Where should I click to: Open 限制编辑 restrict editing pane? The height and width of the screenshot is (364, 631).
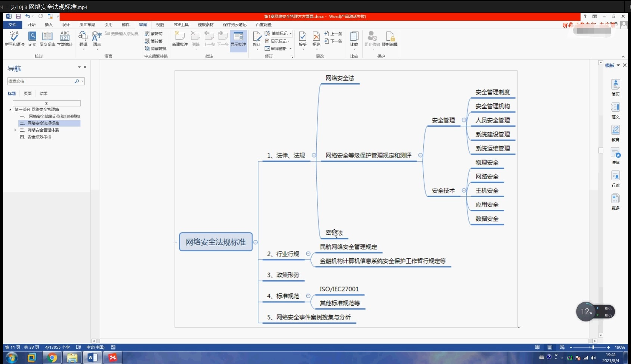[x=390, y=38]
